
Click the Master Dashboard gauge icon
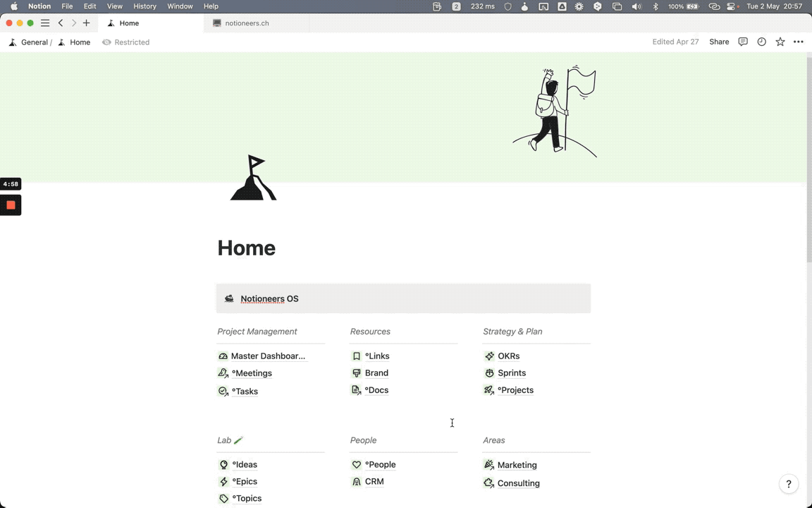pyautogui.click(x=223, y=356)
